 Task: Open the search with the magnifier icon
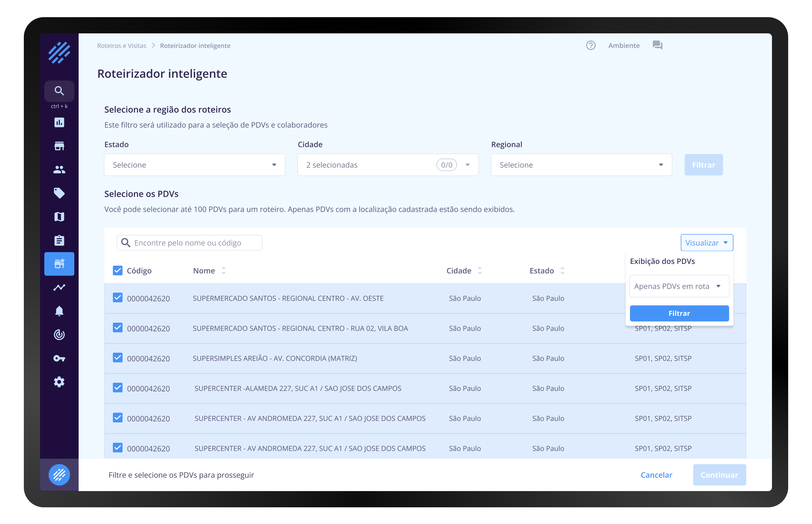point(59,91)
